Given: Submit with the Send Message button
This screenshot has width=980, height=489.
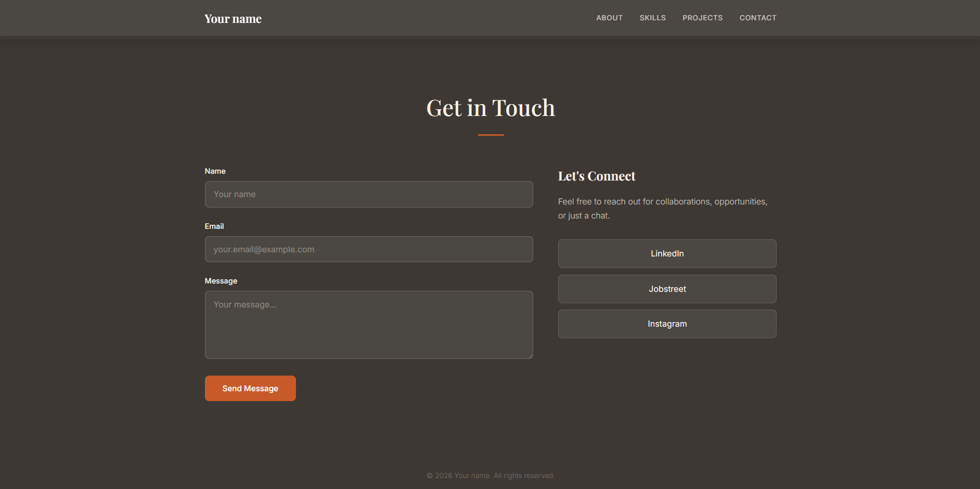Looking at the screenshot, I should tap(250, 388).
